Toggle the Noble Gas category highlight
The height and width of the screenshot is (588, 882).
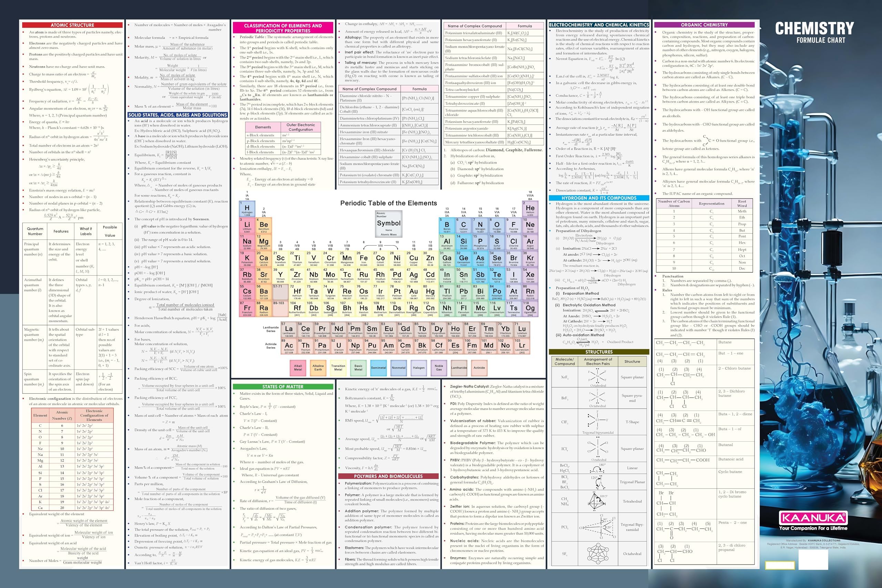click(x=439, y=368)
